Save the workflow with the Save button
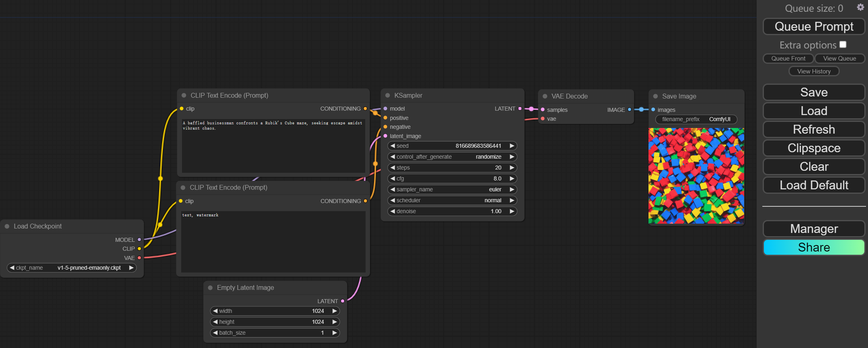This screenshot has width=868, height=348. 814,92
